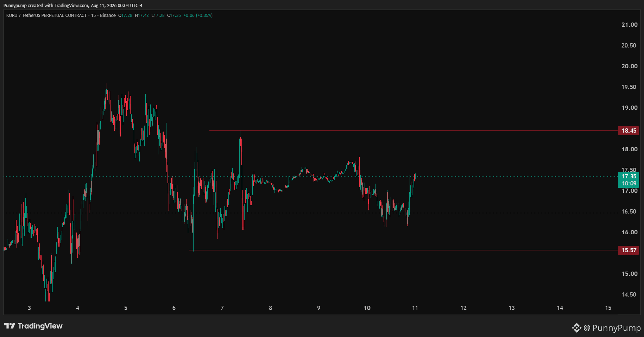Click the 10:09 candle countdown timer
This screenshot has width=644, height=337.
point(629,184)
